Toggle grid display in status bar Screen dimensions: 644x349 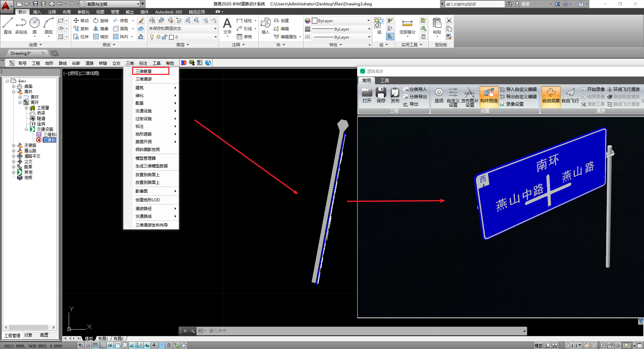95,345
